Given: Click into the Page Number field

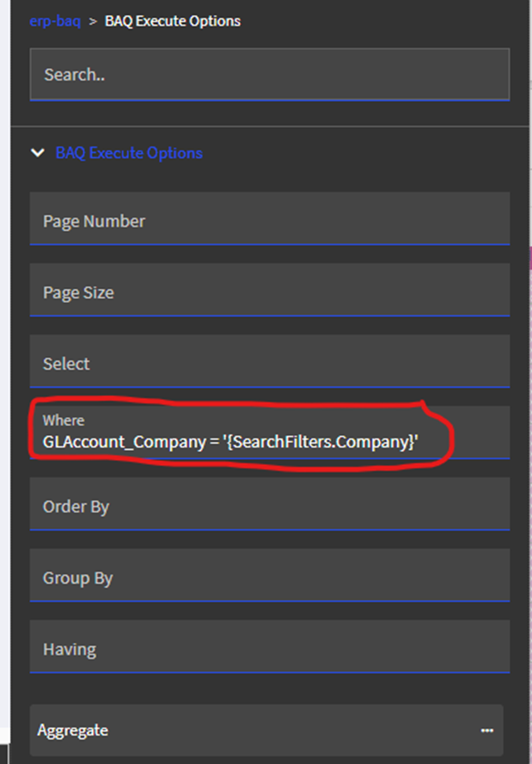Looking at the screenshot, I should [x=269, y=221].
